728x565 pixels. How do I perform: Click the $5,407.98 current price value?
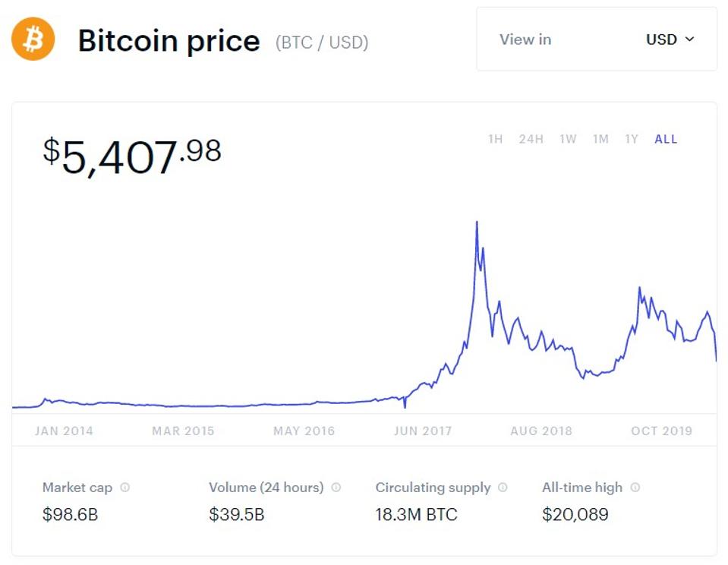pyautogui.click(x=132, y=156)
